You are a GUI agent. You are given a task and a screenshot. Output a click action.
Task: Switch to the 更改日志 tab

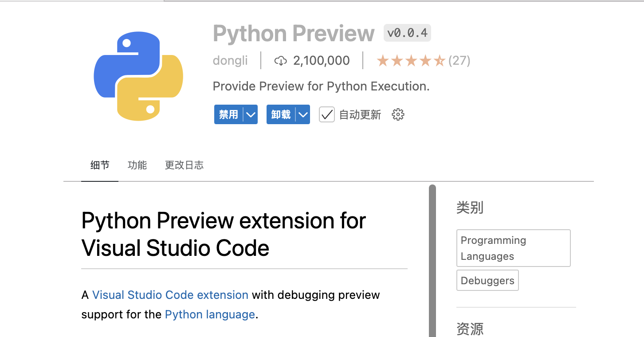184,165
